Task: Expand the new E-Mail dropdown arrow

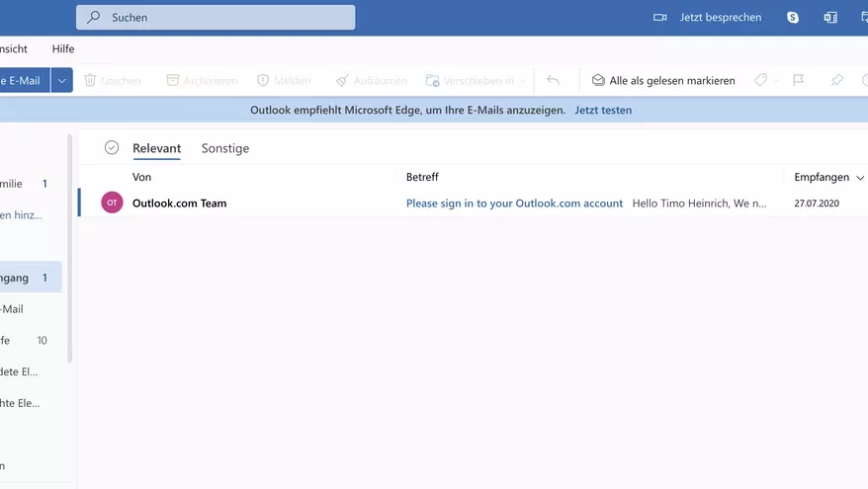Action: (62, 81)
